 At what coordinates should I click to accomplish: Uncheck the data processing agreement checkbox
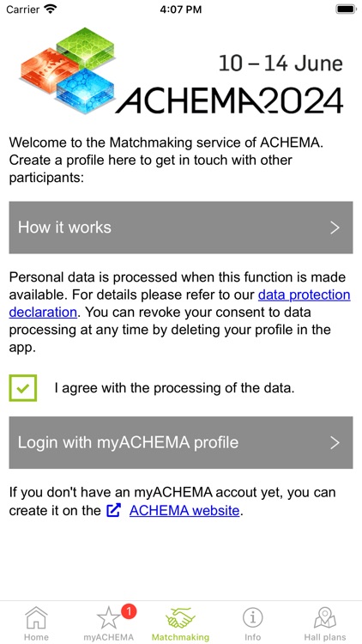pos(23,388)
